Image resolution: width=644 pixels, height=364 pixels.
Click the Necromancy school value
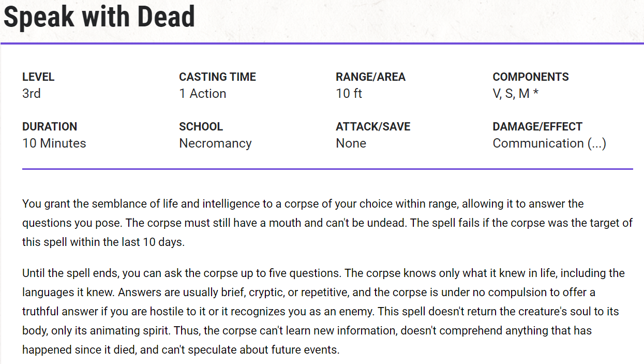tap(215, 143)
